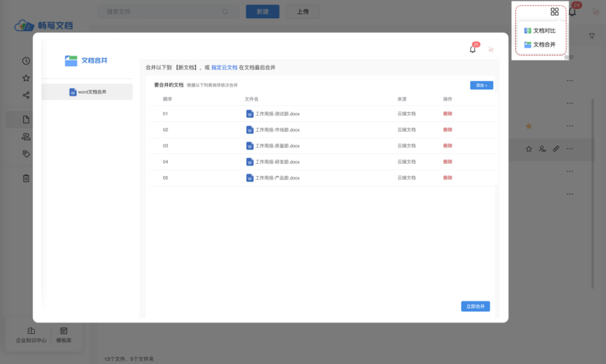
Task: Open the tags icon in sidebar
Action: coord(26,154)
